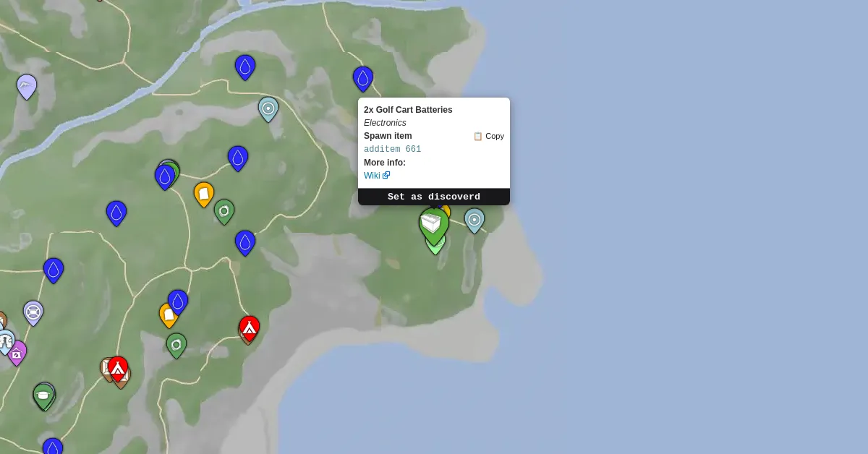Viewport: 868px width, 454px height.
Task: Copy the spawn item command
Action: (x=489, y=136)
